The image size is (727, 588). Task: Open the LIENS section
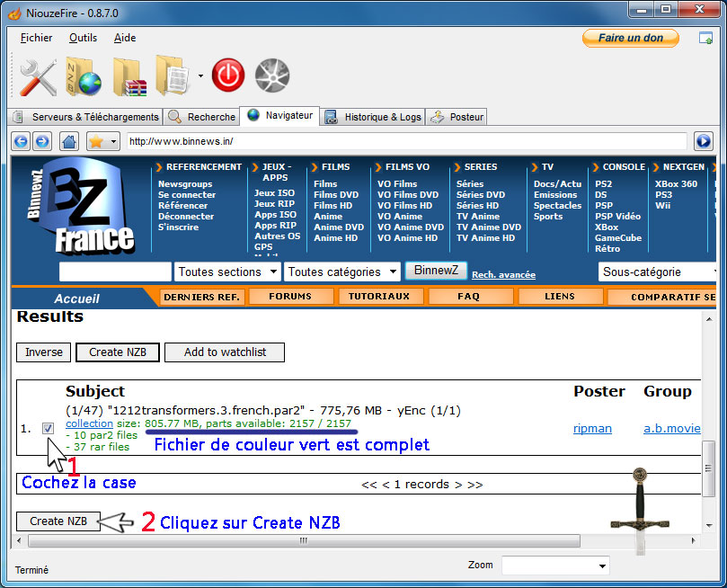coord(560,297)
